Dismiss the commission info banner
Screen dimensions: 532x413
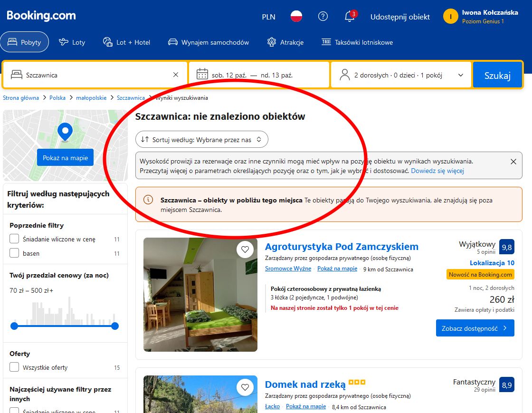513,162
